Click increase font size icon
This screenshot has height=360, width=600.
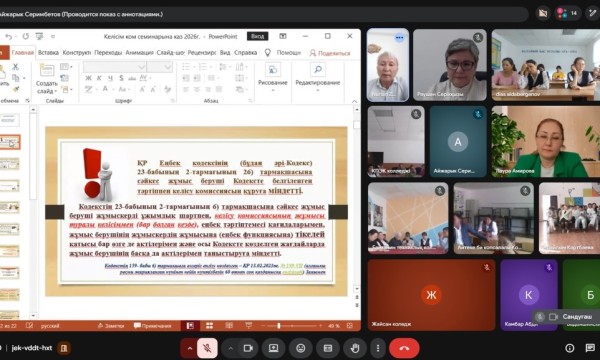[x=142, y=89]
